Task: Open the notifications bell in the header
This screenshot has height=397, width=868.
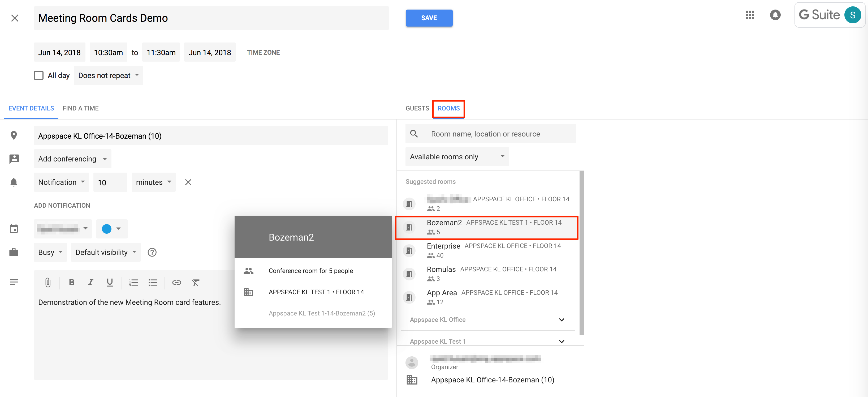Action: tap(775, 15)
